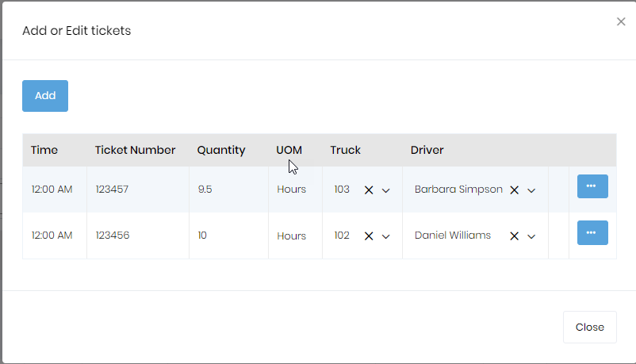
Task: Expand truck 103 dropdown arrow
Action: click(386, 190)
